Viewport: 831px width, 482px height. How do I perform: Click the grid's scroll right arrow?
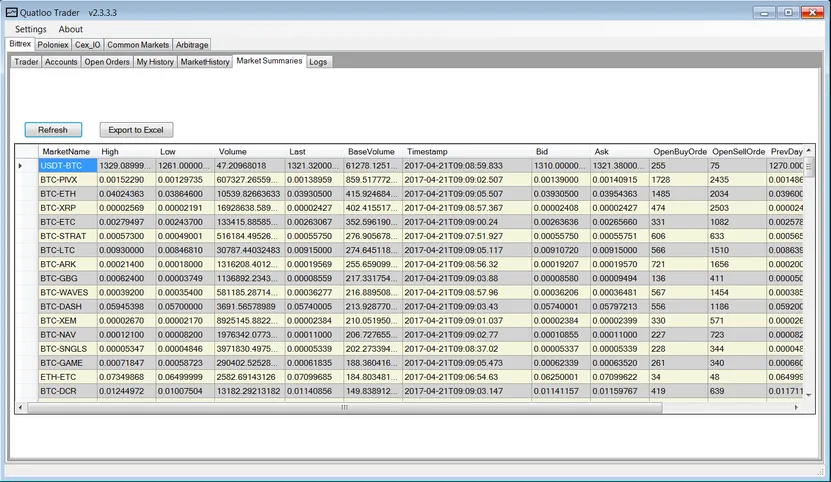[x=796, y=407]
